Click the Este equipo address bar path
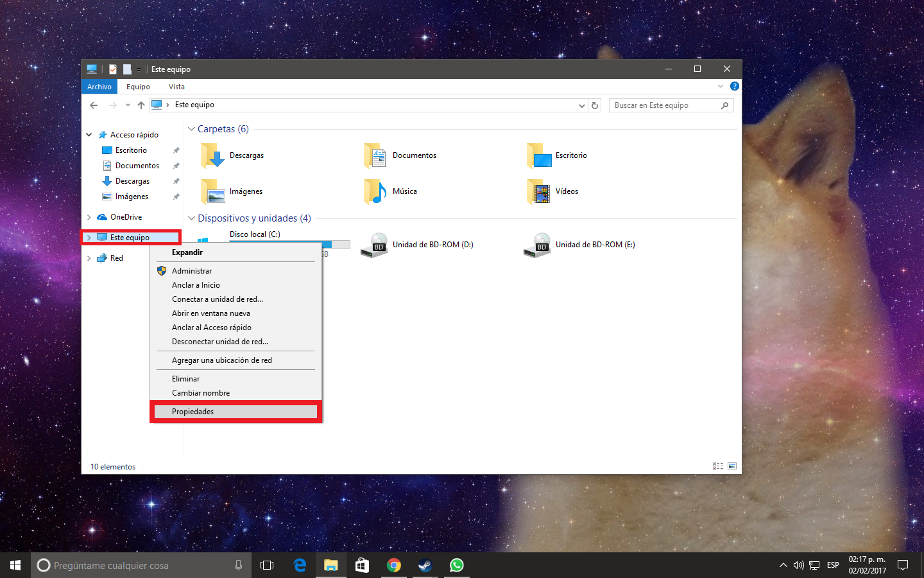924x578 pixels. (x=194, y=105)
